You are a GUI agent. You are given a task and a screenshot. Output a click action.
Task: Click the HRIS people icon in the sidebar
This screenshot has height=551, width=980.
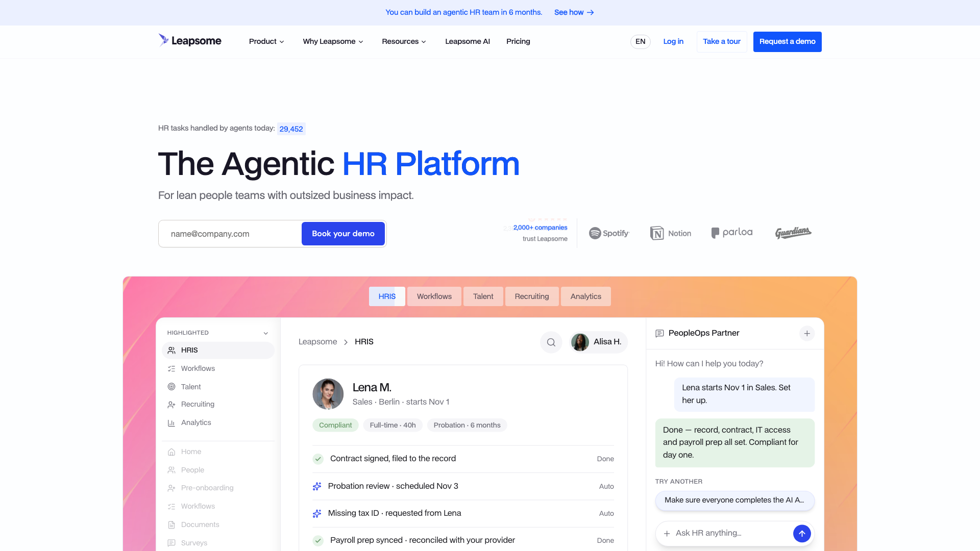(171, 350)
